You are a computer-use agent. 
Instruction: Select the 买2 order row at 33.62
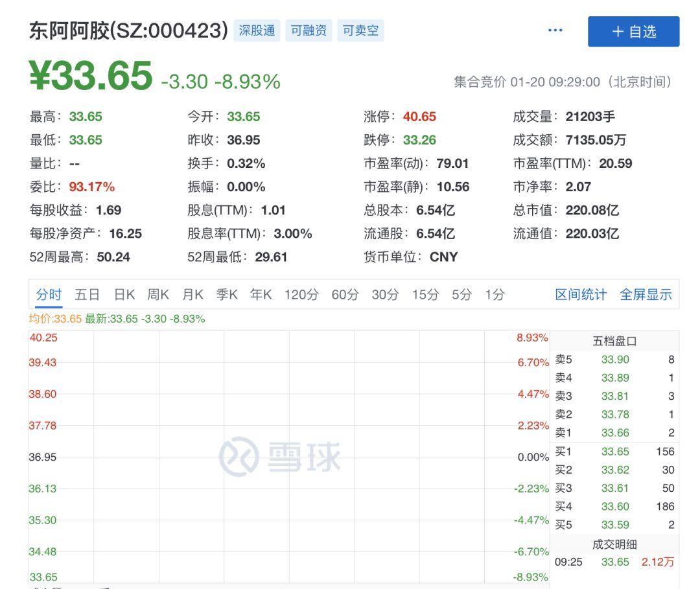pyautogui.click(x=614, y=469)
